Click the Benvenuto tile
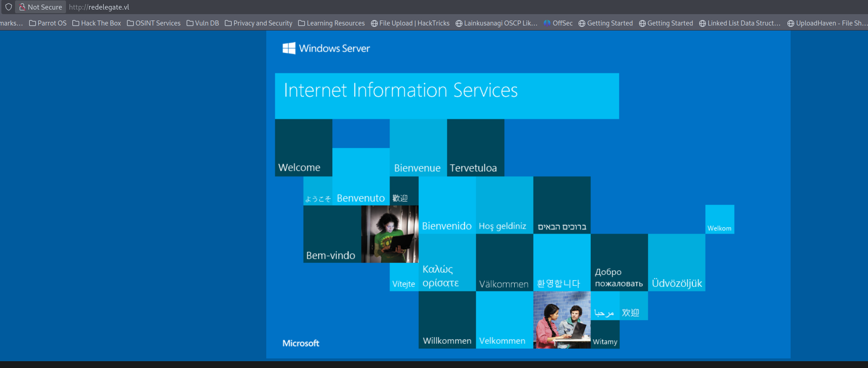 [361, 176]
